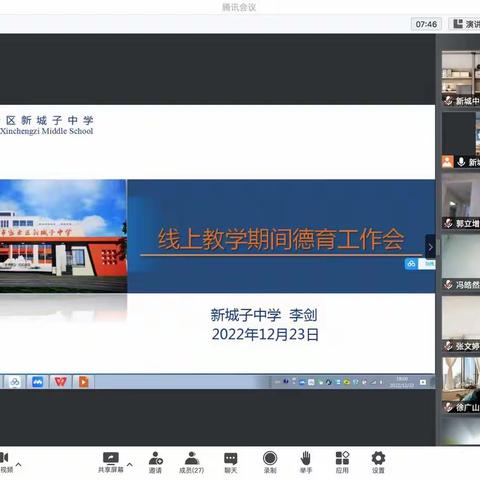The height and width of the screenshot is (480, 480).
Task: Click the muted mic icon beside 郭立增
Action: click(x=448, y=223)
